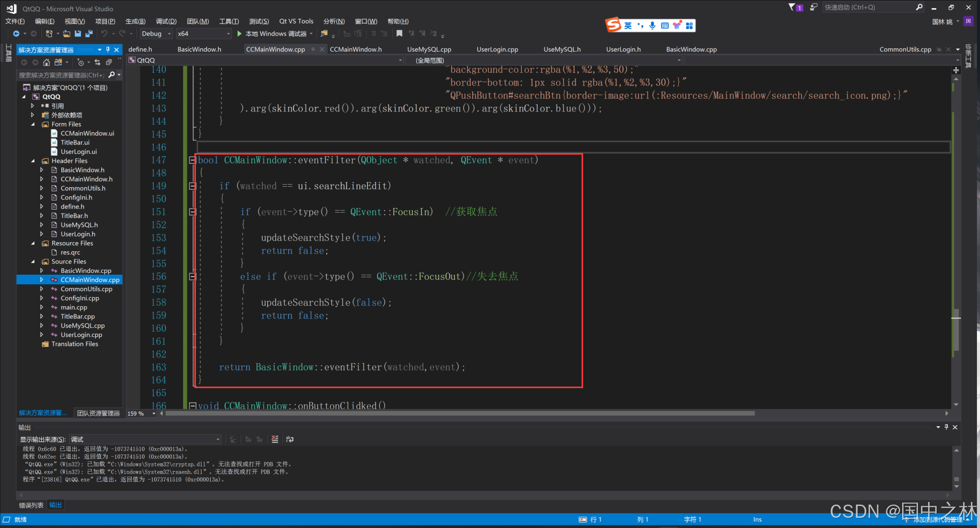Click the Open File folder icon
The height and width of the screenshot is (528, 980).
point(67,34)
